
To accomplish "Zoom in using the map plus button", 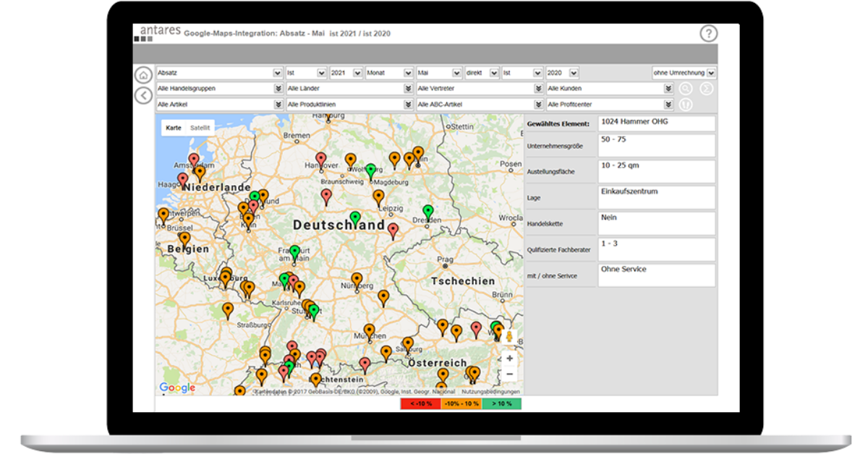I will [510, 358].
